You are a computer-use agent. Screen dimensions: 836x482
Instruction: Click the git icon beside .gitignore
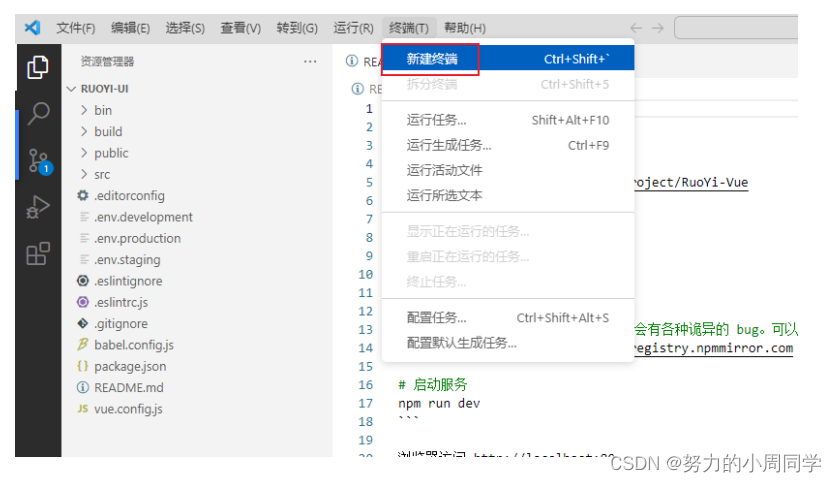coord(83,323)
